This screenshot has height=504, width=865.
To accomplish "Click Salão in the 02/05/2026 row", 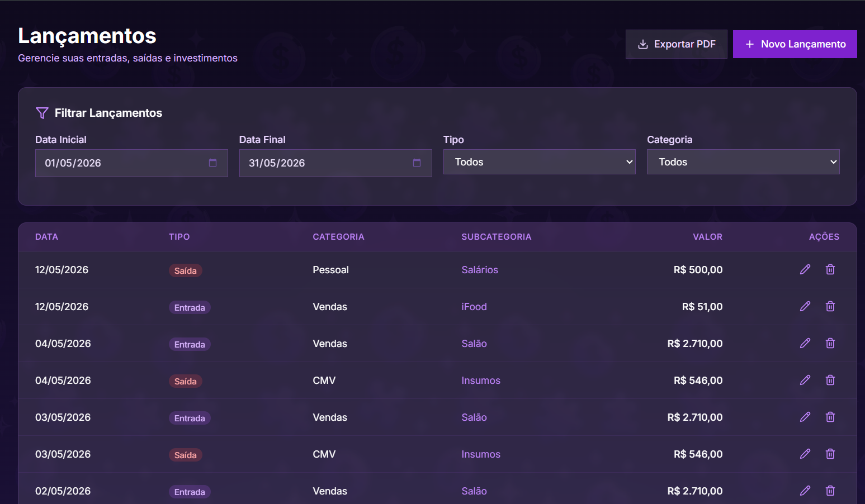I will [x=474, y=491].
